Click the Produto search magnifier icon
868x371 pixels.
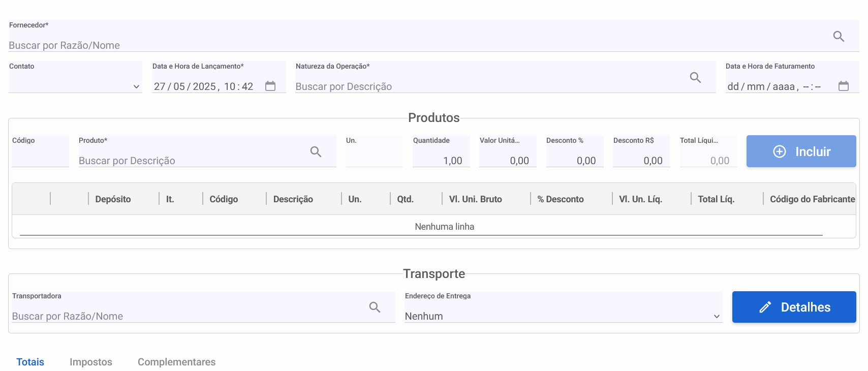(316, 152)
